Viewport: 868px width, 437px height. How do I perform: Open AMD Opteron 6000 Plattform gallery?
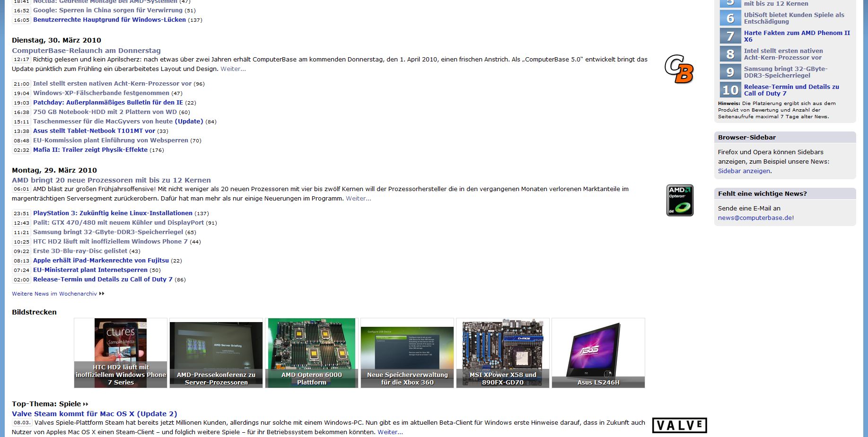pos(312,353)
